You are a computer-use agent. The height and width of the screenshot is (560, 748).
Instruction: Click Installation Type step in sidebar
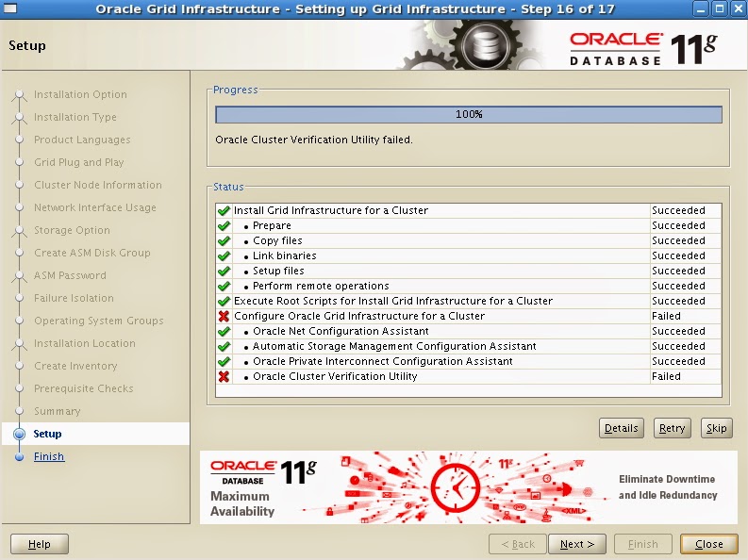(x=75, y=117)
